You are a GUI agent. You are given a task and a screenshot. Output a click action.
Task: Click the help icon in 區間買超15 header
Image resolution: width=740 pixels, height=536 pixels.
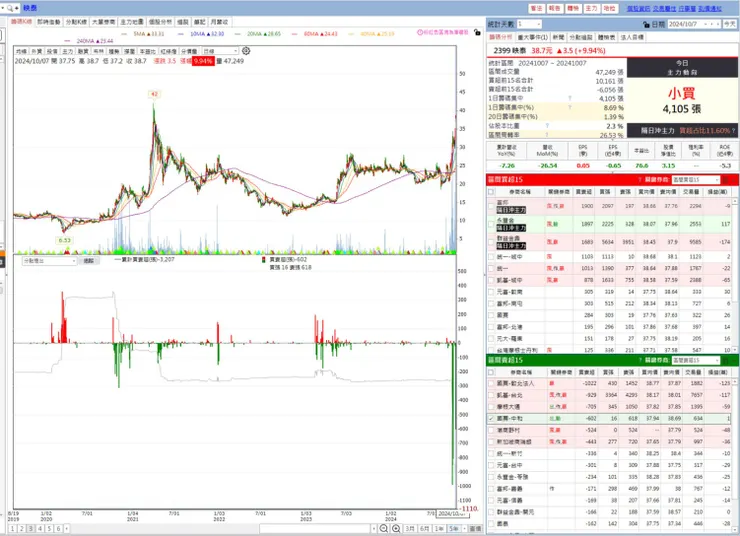(640, 180)
